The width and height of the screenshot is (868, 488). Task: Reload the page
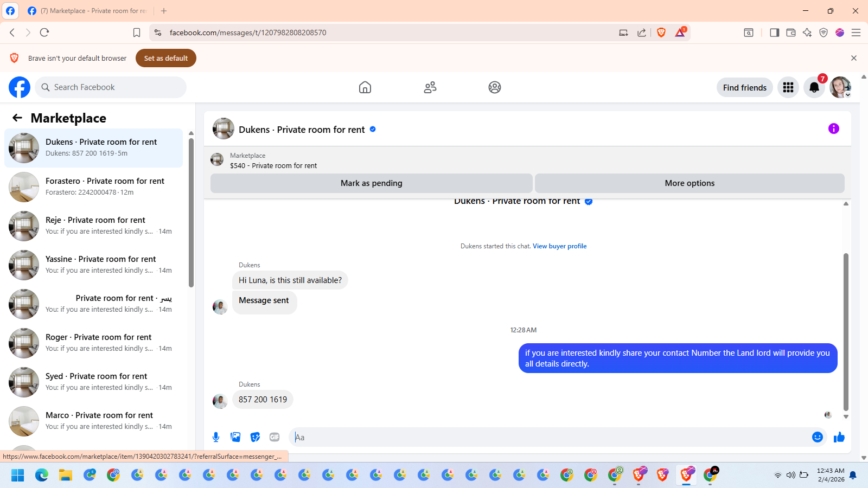[44, 33]
